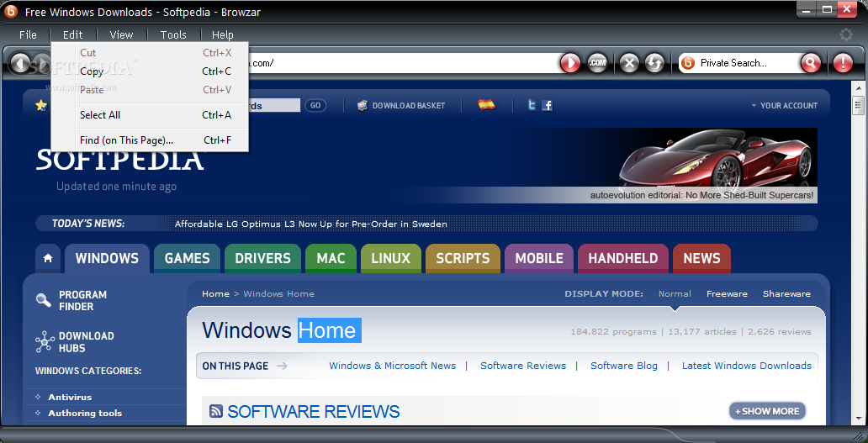Open the Tools menu
The image size is (868, 443).
[x=173, y=34]
